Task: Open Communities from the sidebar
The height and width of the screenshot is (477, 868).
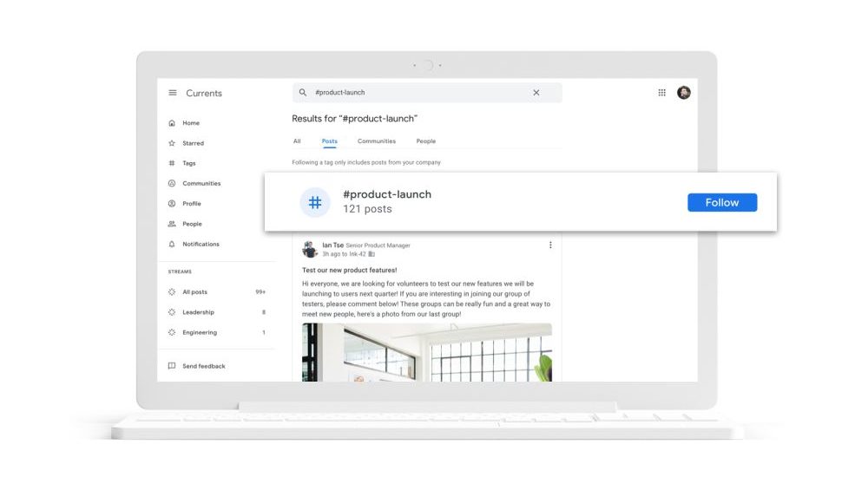Action: coord(201,184)
